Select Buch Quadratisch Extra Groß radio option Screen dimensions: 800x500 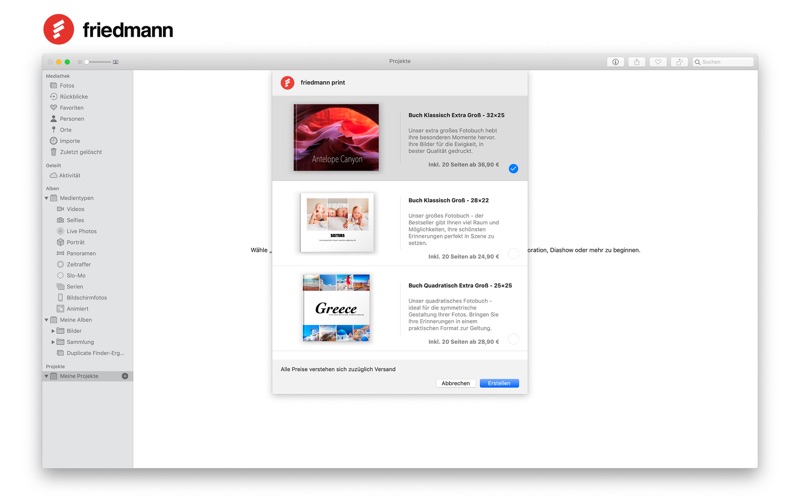513,339
